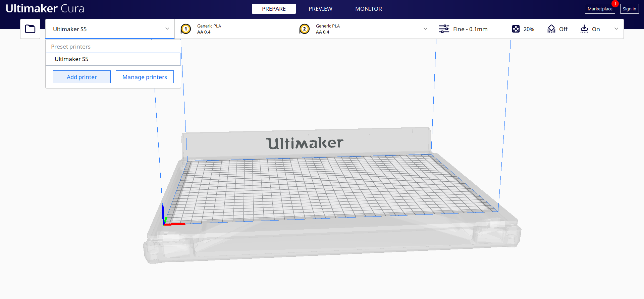The image size is (644, 299).
Task: Click the support structure icon
Action: coord(551,29)
